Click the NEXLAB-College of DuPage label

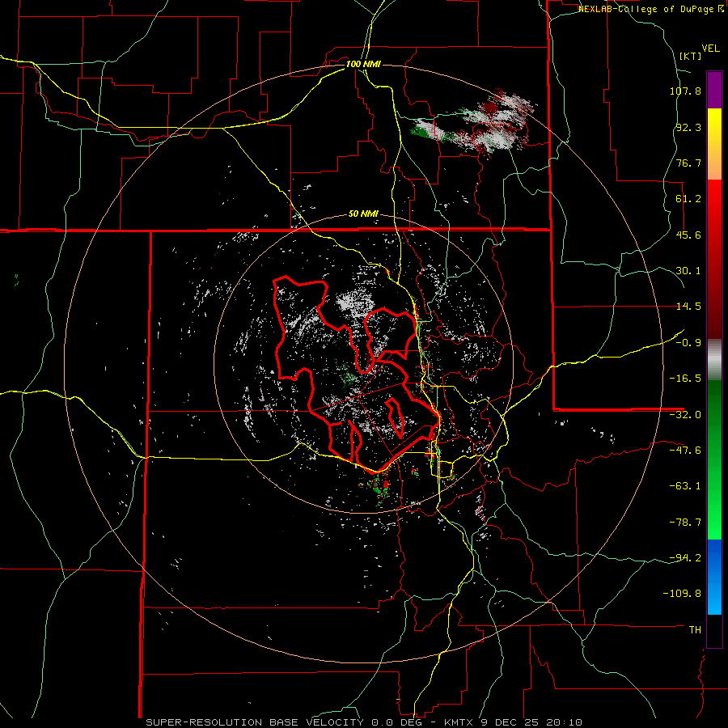click(x=650, y=9)
